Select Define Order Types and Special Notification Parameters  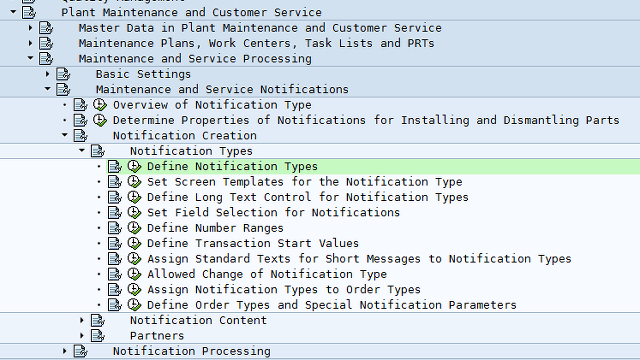pos(332,305)
